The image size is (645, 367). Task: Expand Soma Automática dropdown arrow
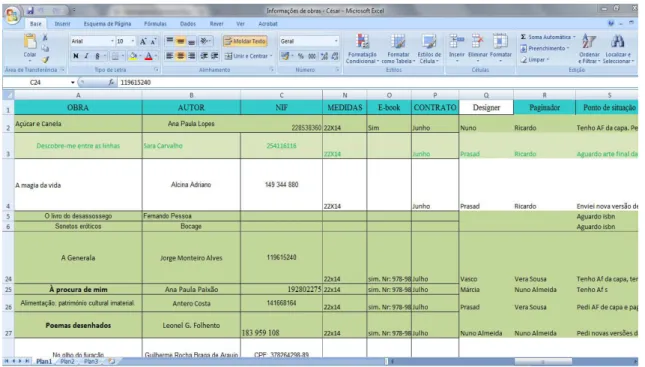pos(574,37)
